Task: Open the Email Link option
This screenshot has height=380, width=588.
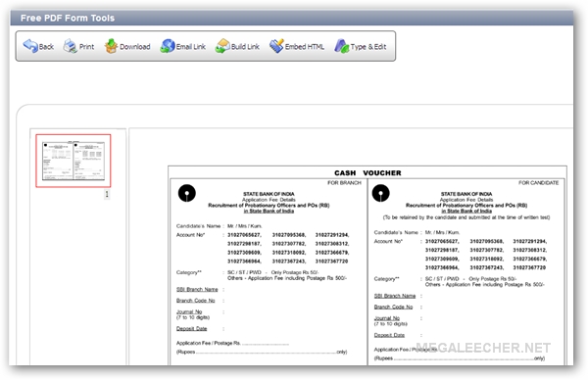Action: (x=191, y=47)
